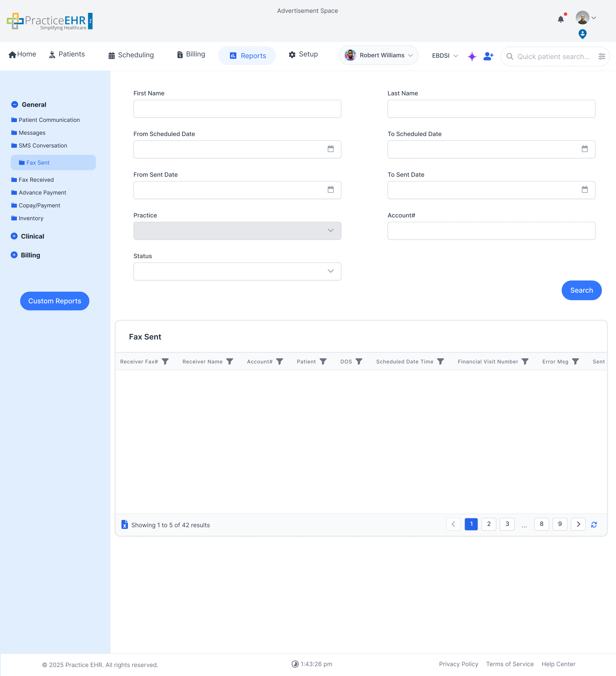Open the EBDSI practice dropdown
616x676 pixels.
tap(444, 56)
